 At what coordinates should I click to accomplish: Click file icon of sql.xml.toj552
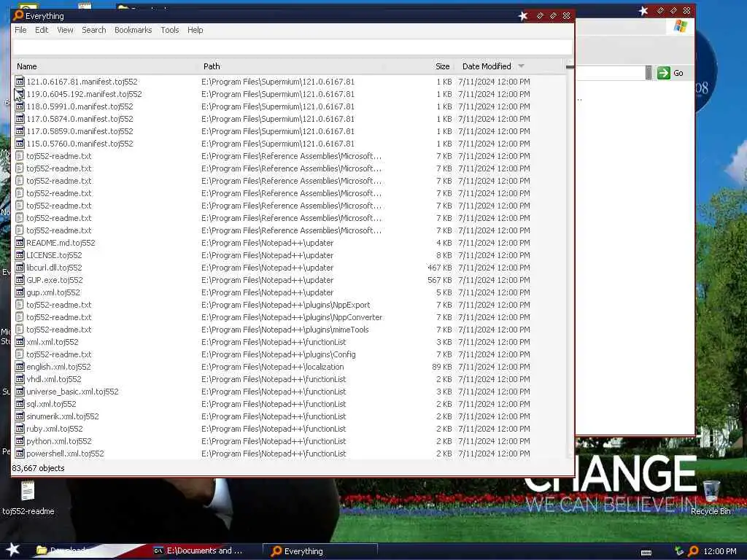tap(20, 403)
